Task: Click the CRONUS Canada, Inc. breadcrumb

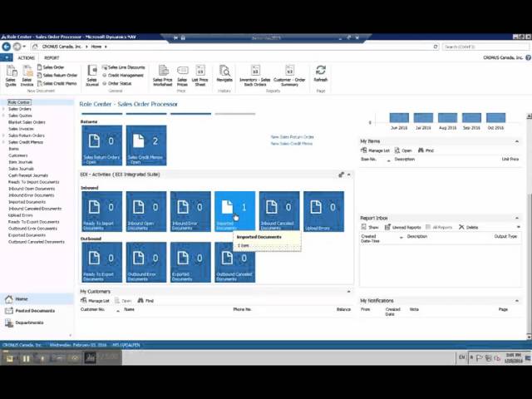Action: click(62, 47)
